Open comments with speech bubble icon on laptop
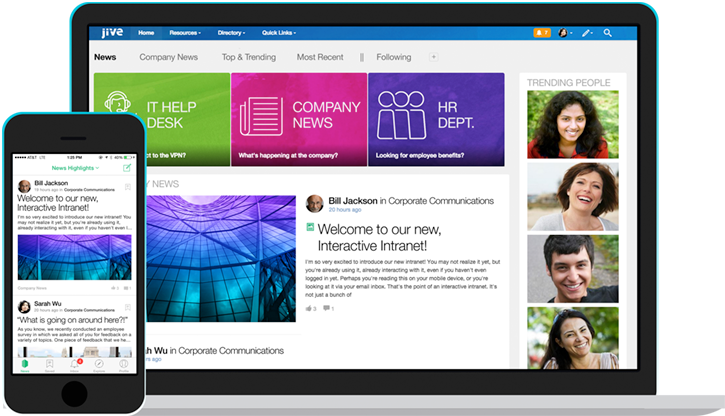725x416 pixels. tap(328, 308)
